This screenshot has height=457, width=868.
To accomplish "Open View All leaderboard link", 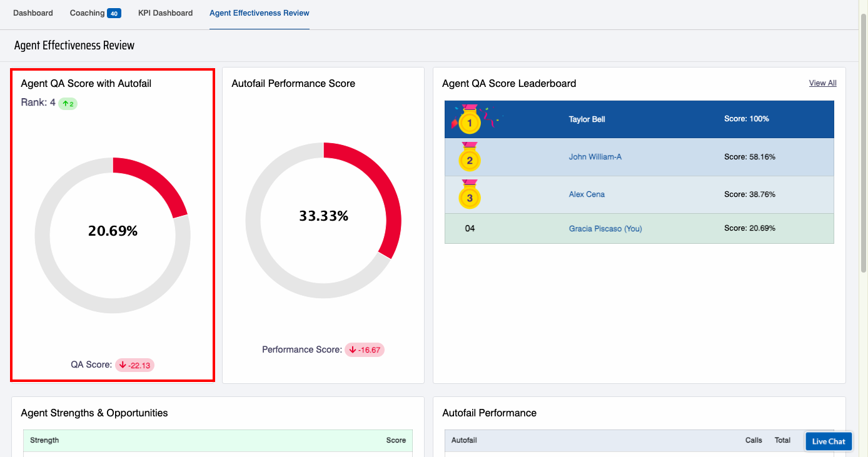I will click(822, 83).
